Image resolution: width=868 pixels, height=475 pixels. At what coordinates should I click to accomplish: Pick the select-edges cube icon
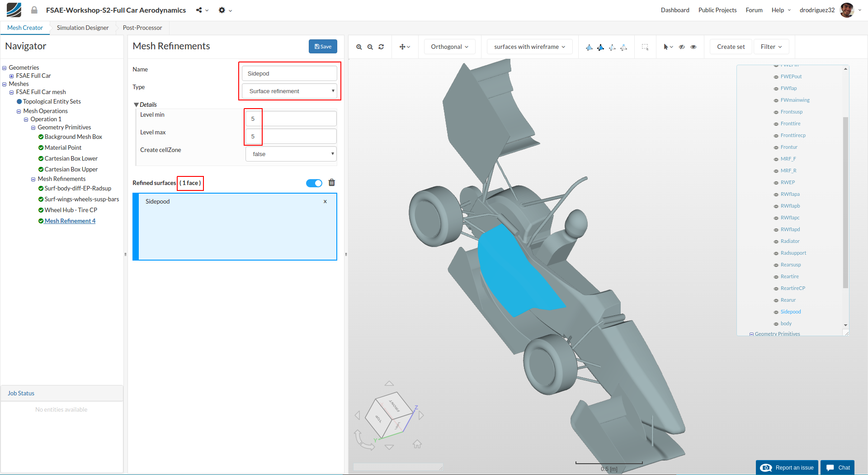[x=612, y=47]
